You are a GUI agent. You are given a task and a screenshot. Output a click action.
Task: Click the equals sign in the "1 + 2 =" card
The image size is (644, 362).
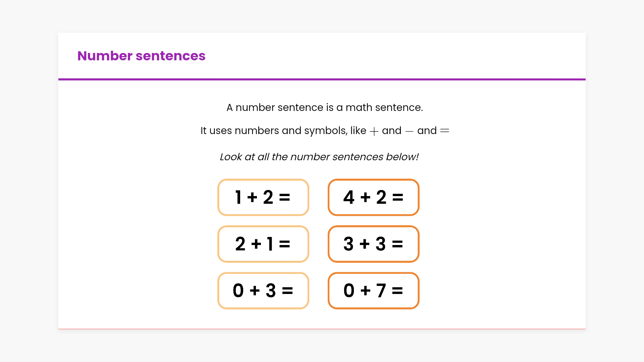pyautogui.click(x=284, y=197)
